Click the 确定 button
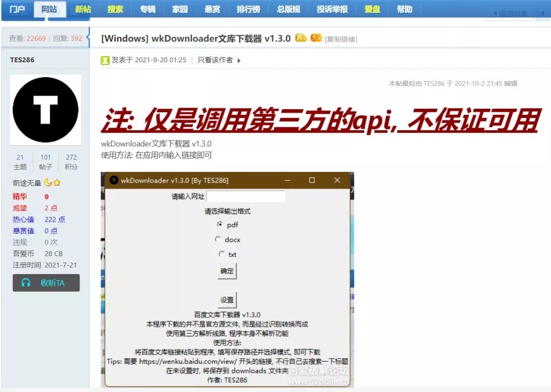Screen dimensions: 551x392 (x=227, y=271)
